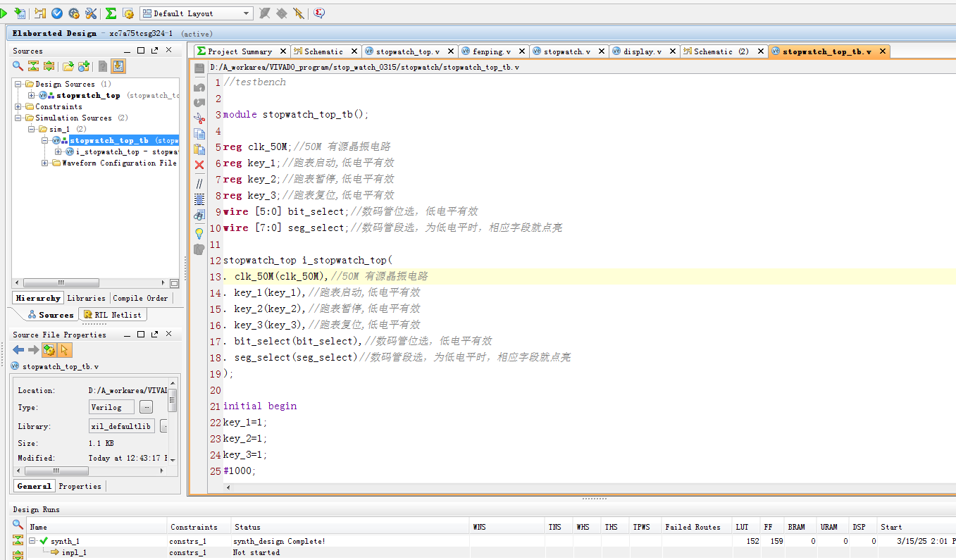Open the Properties tab below file properties
Screen dimensions: 956x560
tap(80, 486)
